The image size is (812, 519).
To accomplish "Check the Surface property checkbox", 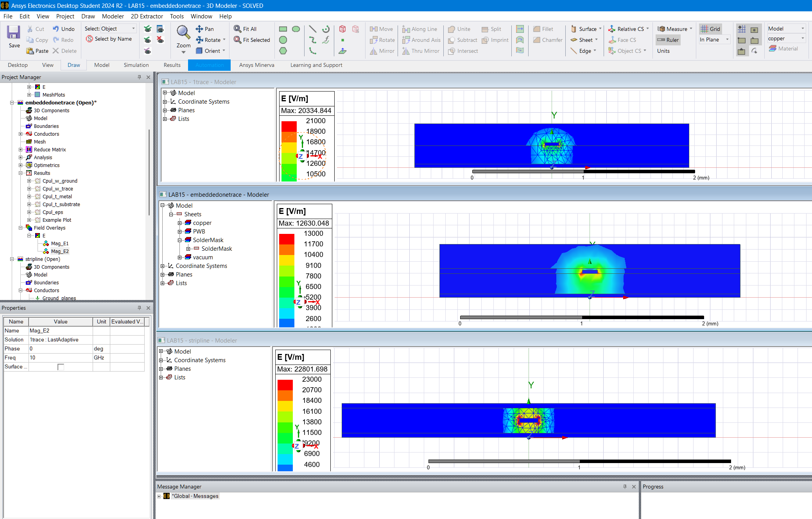I will pyautogui.click(x=61, y=367).
